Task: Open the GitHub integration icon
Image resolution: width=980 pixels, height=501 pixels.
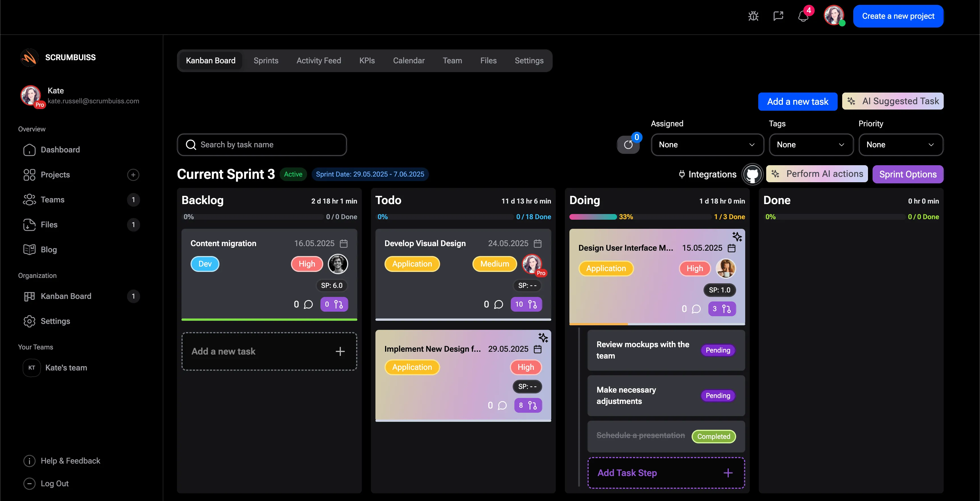Action: 752,174
